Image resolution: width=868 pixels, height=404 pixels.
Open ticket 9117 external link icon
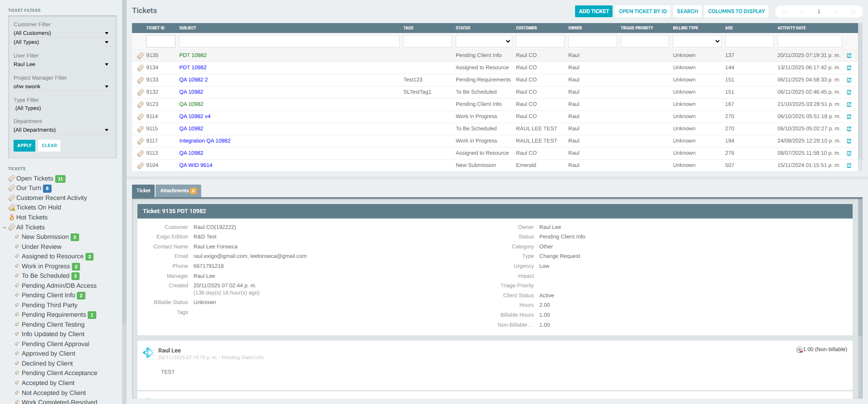(849, 141)
